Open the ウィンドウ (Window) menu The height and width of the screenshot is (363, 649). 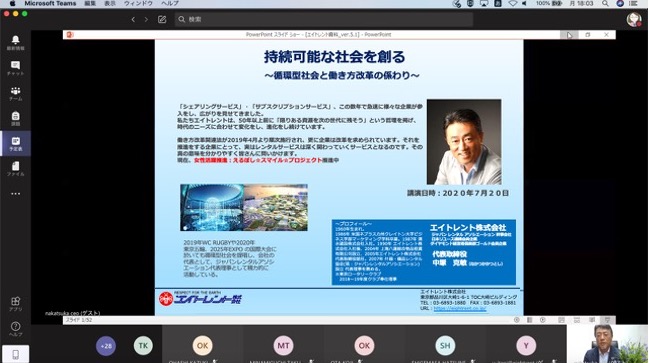(138, 3)
